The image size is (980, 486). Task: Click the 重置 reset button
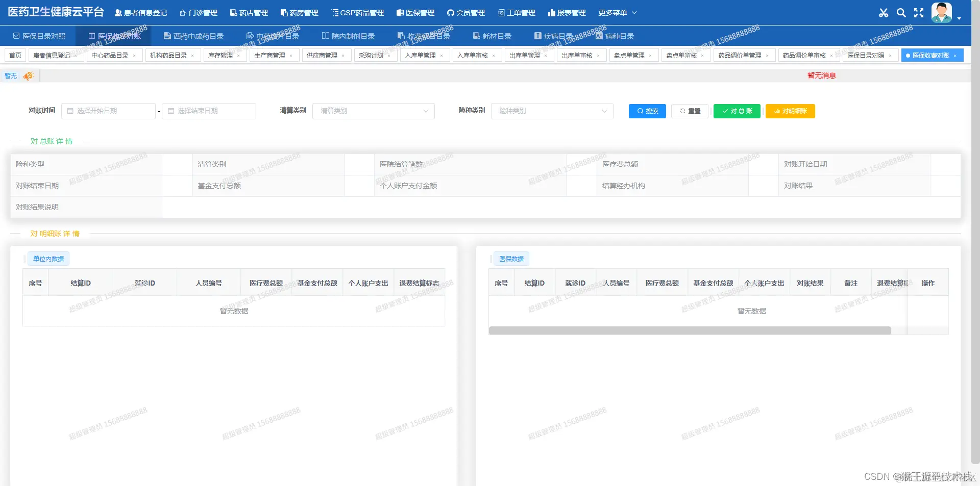pos(690,111)
